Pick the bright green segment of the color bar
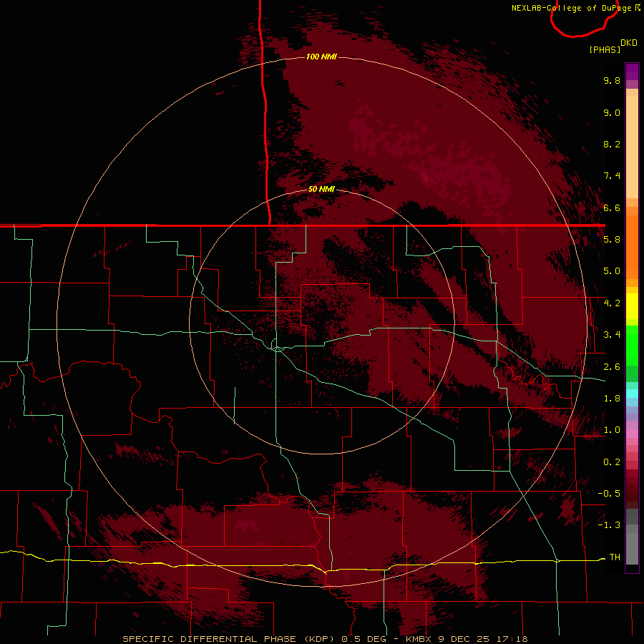Viewport: 644px width, 644px height. [632, 345]
